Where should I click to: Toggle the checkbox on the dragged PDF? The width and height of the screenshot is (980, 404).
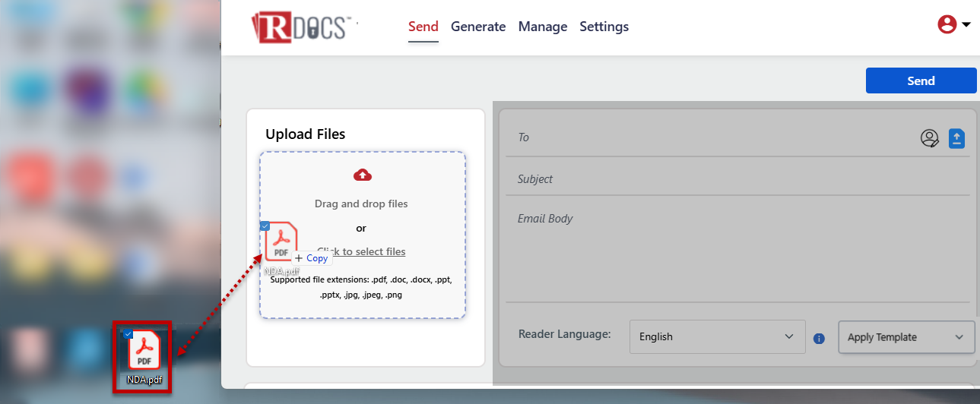coord(265,226)
